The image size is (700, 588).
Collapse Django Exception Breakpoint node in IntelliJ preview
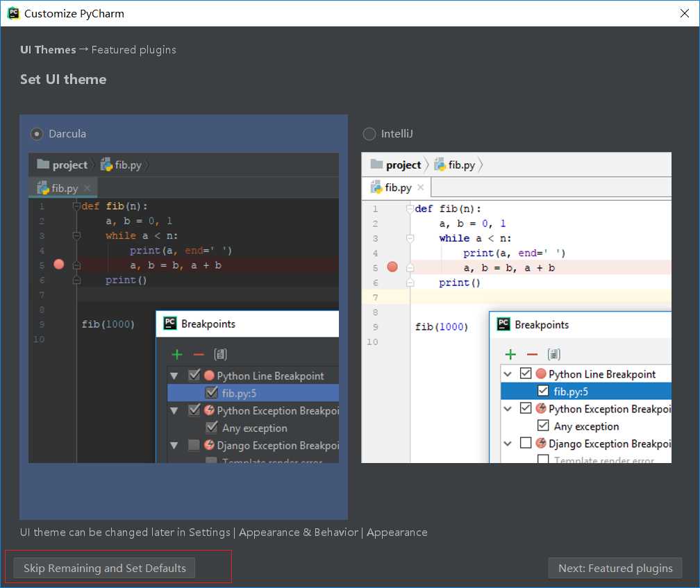tap(508, 444)
